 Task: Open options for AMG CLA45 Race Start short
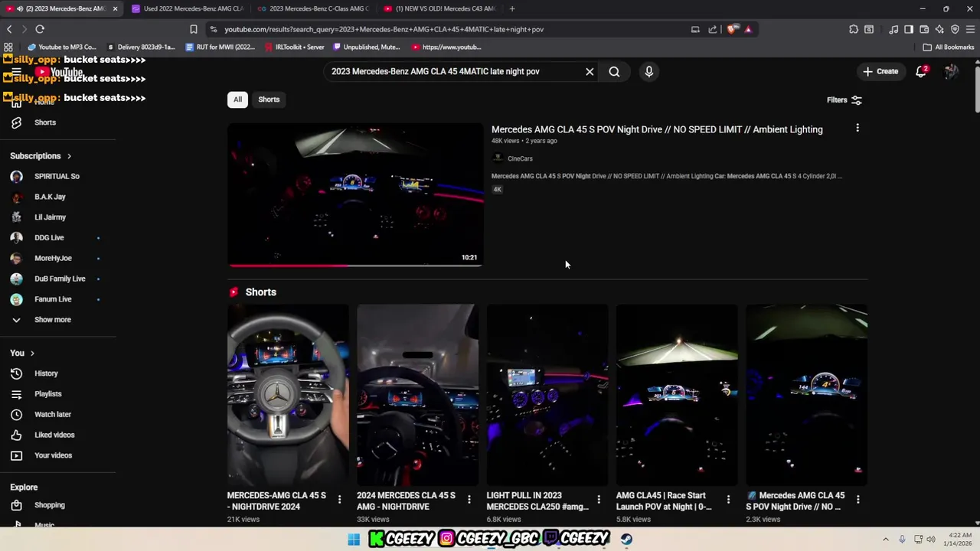coord(728,500)
